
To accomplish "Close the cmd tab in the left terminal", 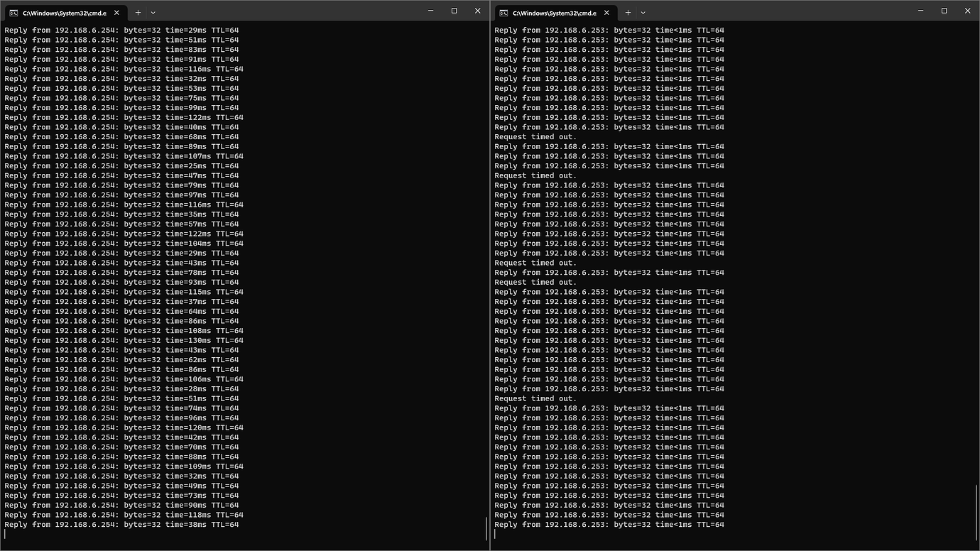I will point(116,12).
